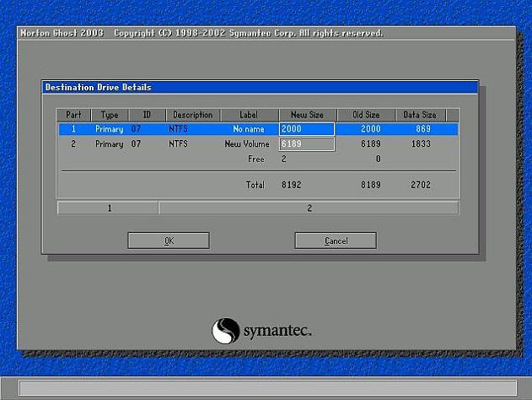Click the ID column header
The height and width of the screenshot is (400, 532).
pos(147,115)
